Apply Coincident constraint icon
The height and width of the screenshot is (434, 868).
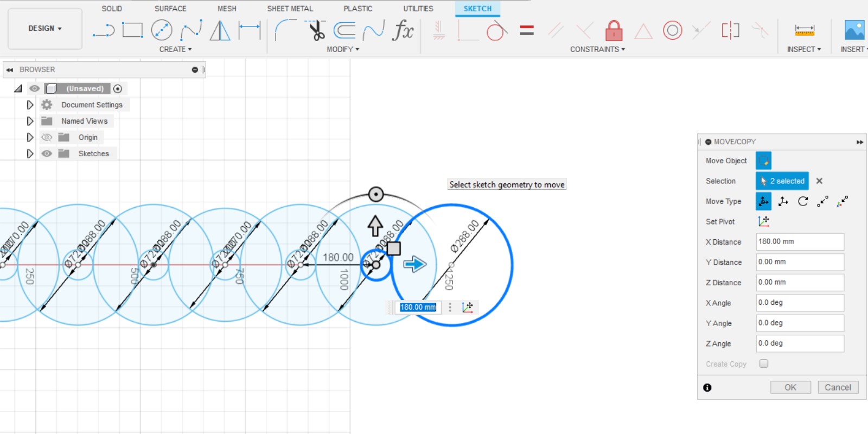[x=468, y=30]
